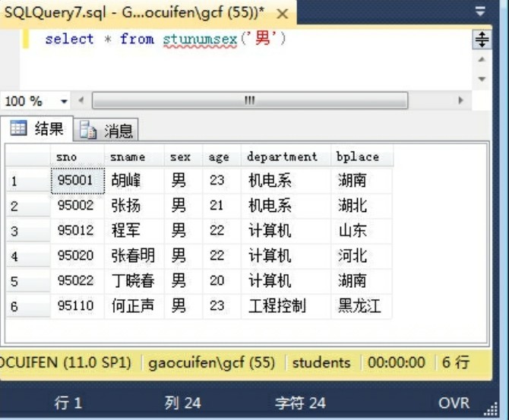509x420 pixels.
Task: Click the students database in status bar
Action: (x=321, y=362)
